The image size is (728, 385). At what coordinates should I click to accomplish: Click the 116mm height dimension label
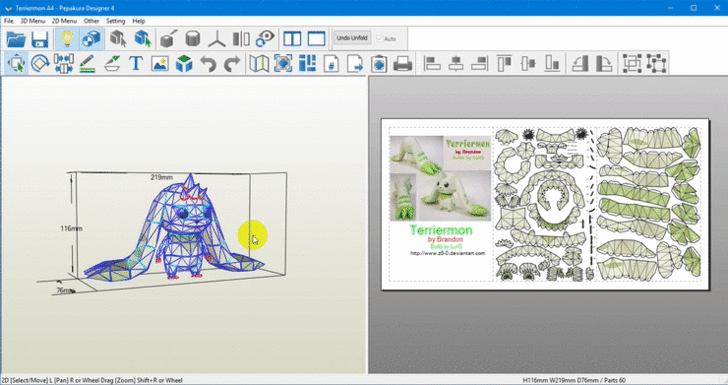[x=71, y=228]
